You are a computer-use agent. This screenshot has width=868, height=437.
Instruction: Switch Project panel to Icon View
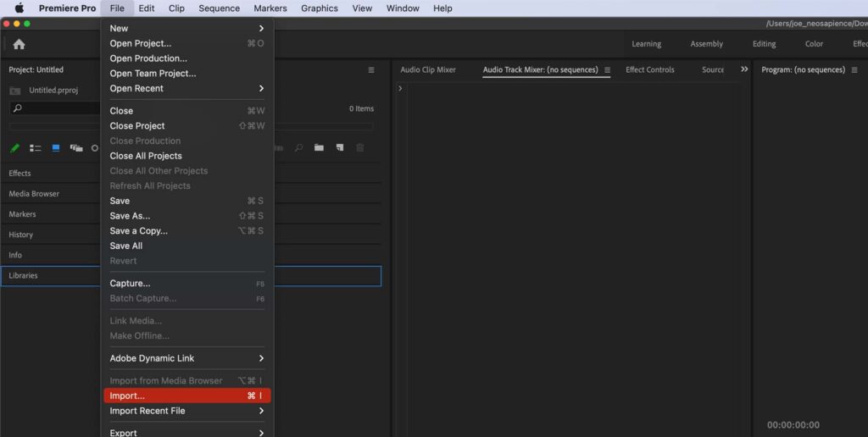(x=56, y=147)
